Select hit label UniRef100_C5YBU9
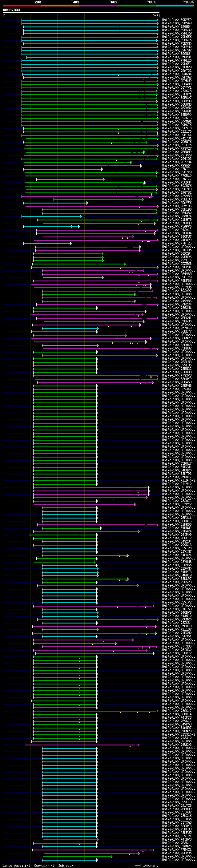The image size is (197, 868). click(x=177, y=81)
